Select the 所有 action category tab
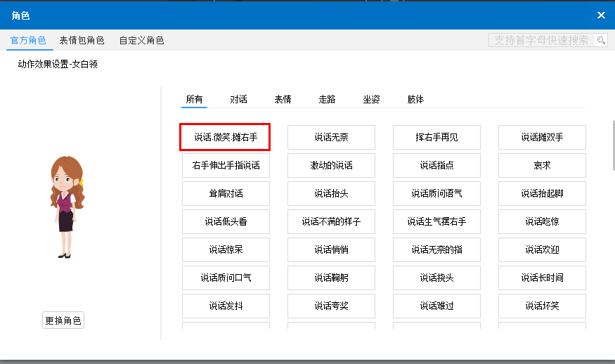Screen dimensions: 615x364 [x=194, y=99]
